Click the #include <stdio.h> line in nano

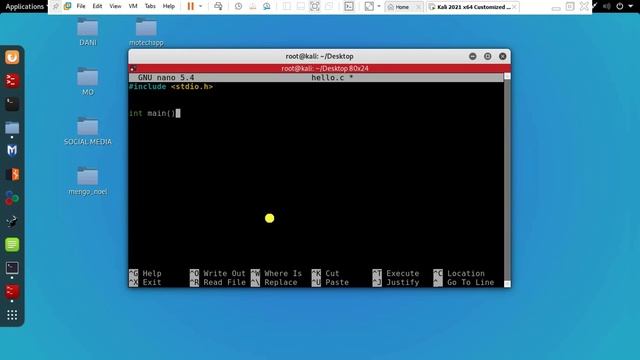pos(171,87)
